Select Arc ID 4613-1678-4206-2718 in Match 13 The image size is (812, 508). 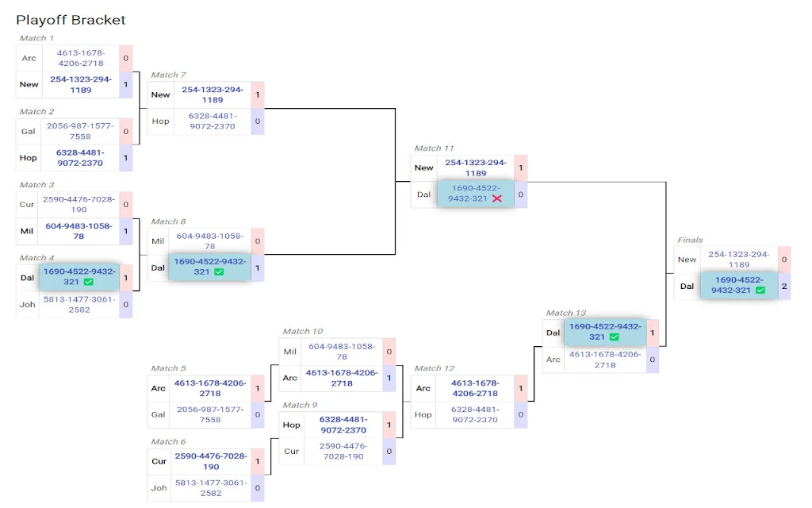605,360
